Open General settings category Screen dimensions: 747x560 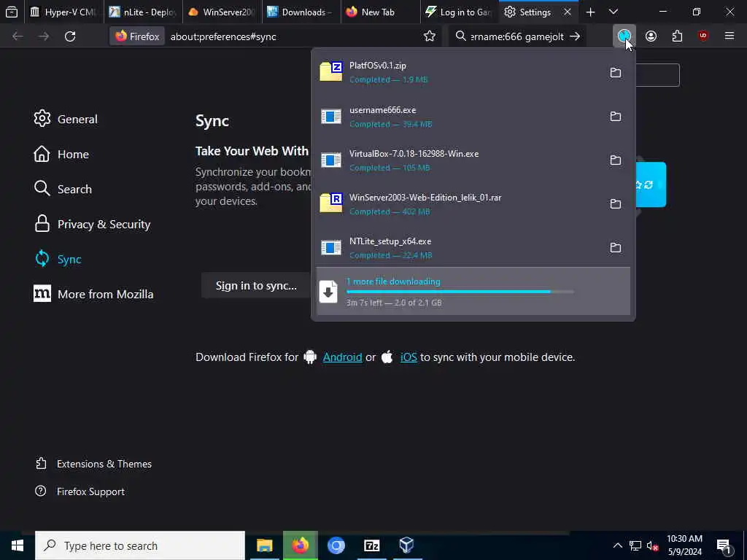tap(66, 119)
